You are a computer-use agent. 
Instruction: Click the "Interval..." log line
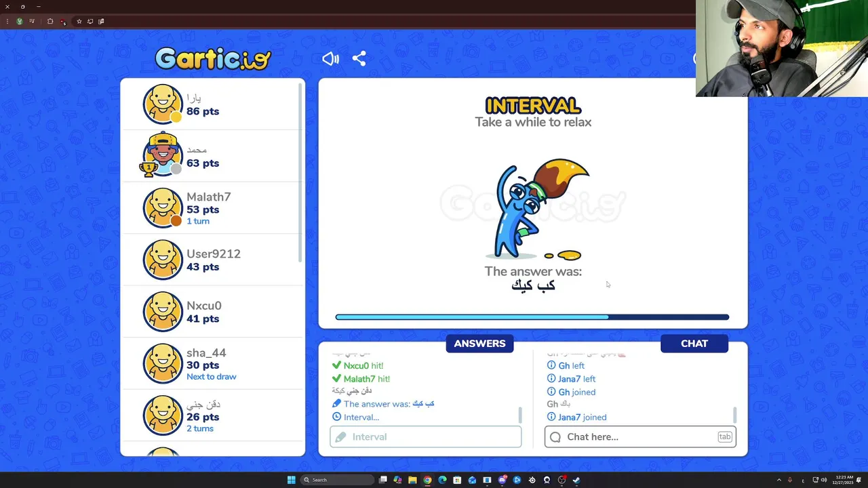click(355, 418)
